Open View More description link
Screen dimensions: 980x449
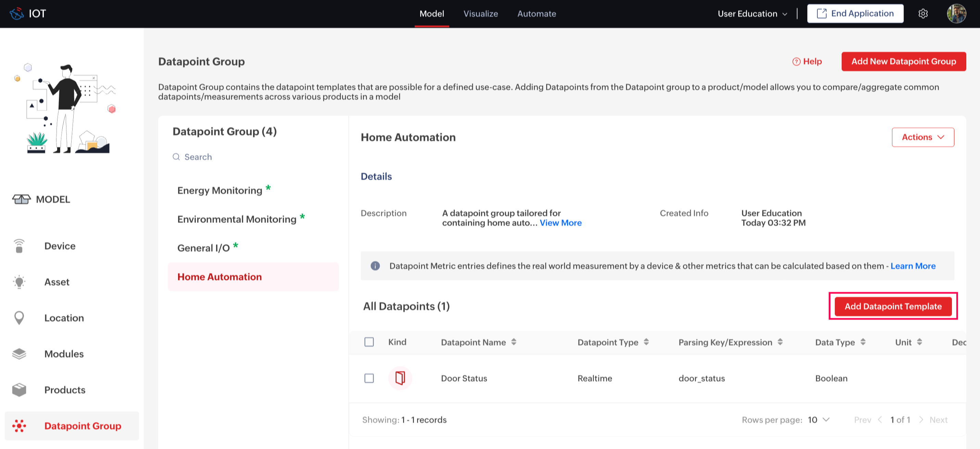(561, 223)
